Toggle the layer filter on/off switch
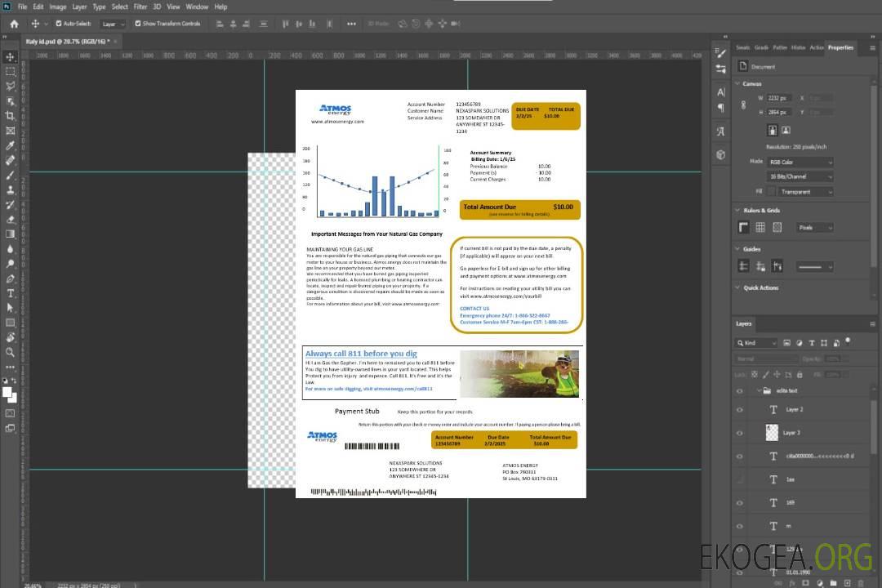Viewport: 882px width, 588px height. 848,341
